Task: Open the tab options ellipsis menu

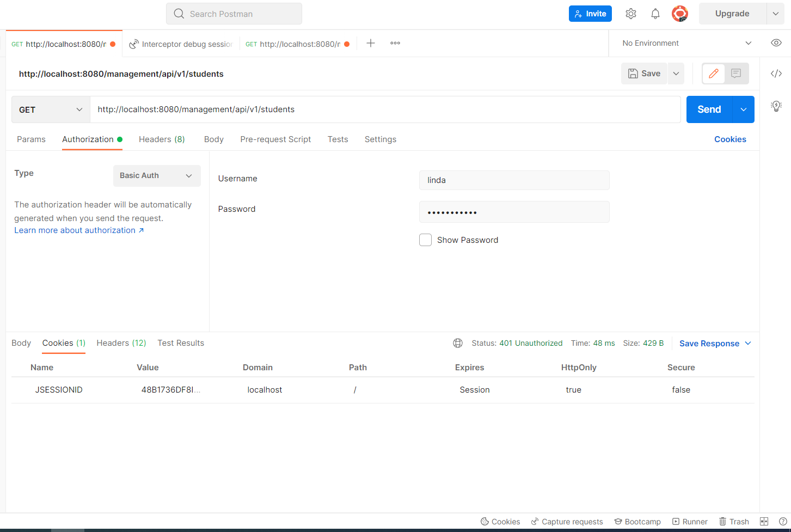Action: 395,43
